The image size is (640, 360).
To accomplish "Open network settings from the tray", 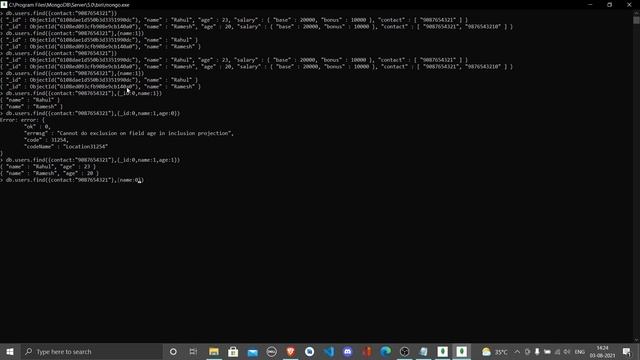I will 557,351.
